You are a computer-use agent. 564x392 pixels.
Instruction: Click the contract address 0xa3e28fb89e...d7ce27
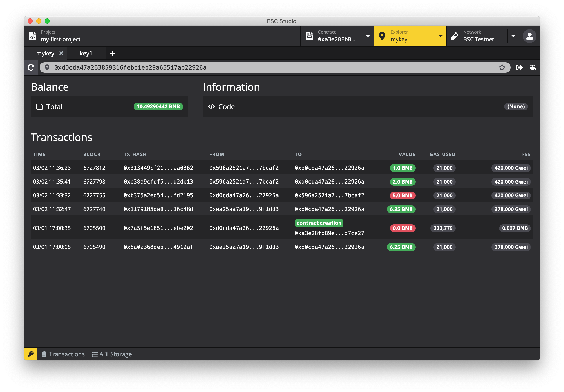coord(329,233)
